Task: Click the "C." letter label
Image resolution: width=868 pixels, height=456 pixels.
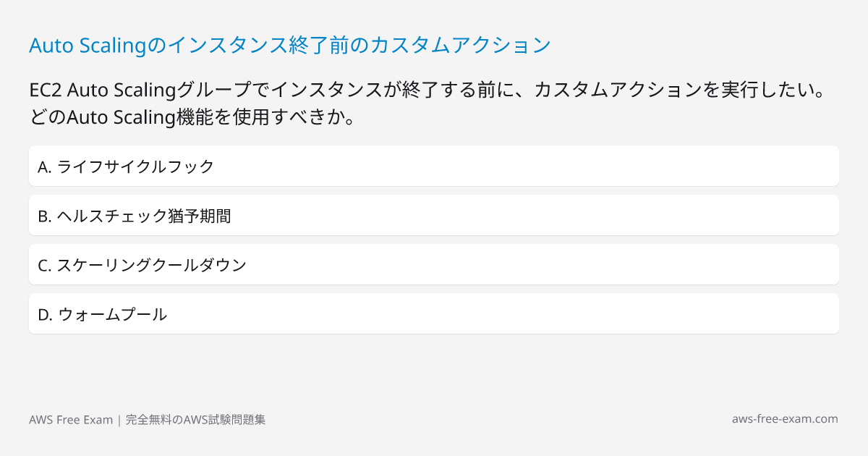Action: (x=44, y=265)
